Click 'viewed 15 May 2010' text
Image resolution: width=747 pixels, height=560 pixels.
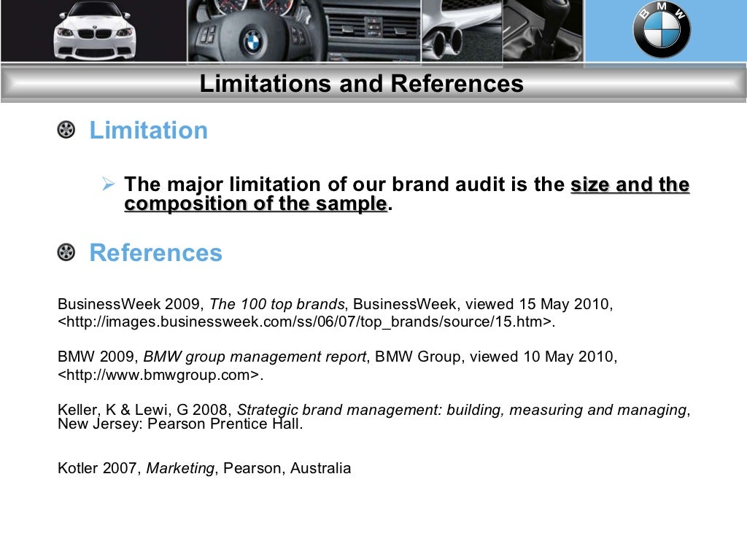[x=537, y=304]
